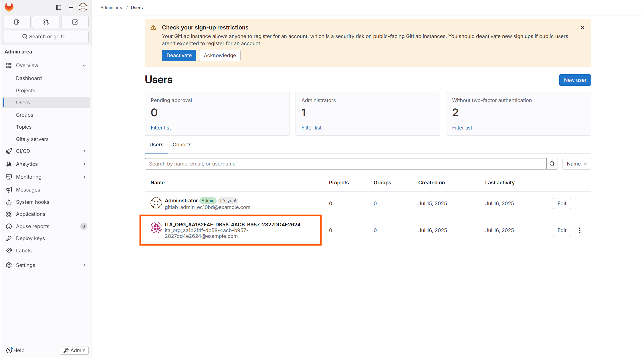Viewport: 644px width, 357px height.
Task: Click the GitLab logo home icon
Action: 9,7
